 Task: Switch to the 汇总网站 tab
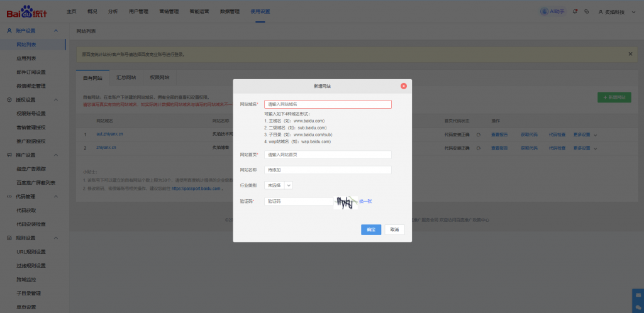(126, 77)
